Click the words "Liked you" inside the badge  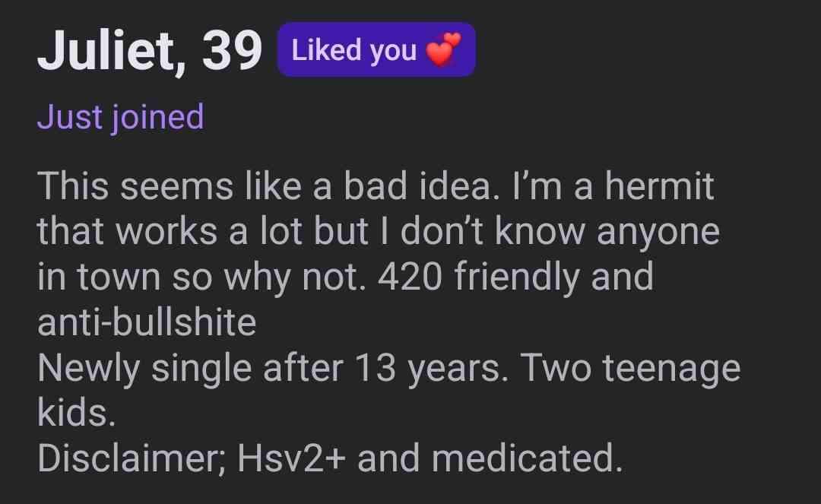[353, 50]
